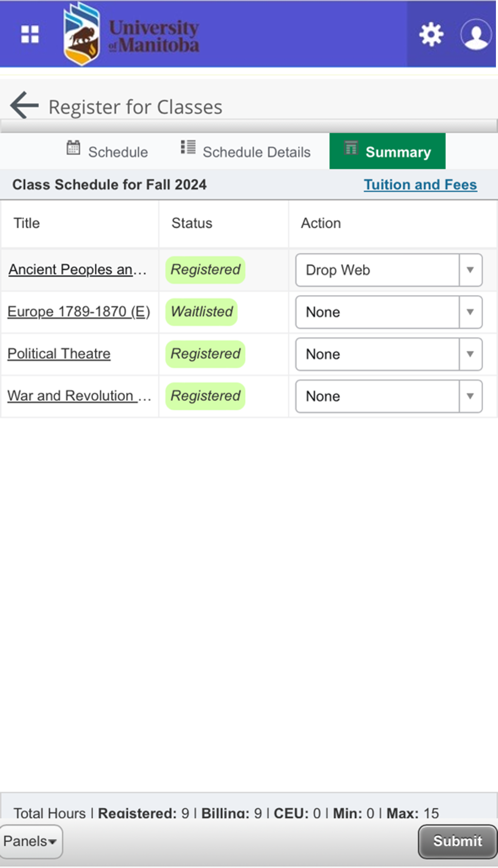Switch to the Schedule tab
The height and width of the screenshot is (868, 498).
coord(118,152)
